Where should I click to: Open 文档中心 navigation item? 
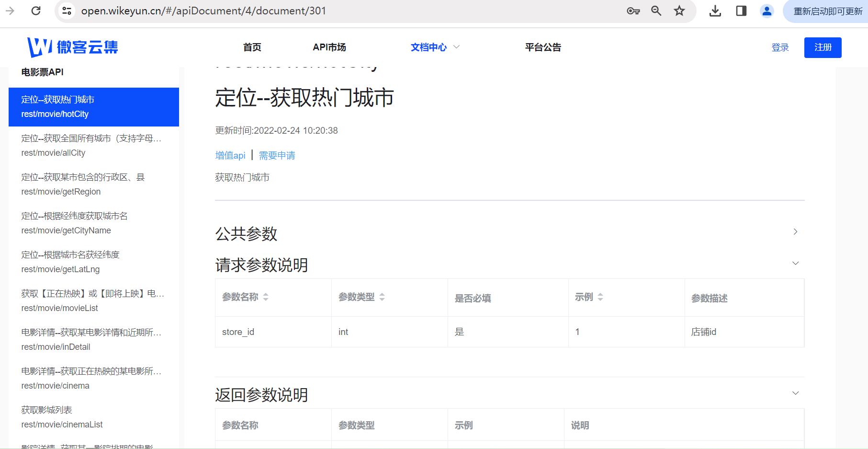point(428,47)
